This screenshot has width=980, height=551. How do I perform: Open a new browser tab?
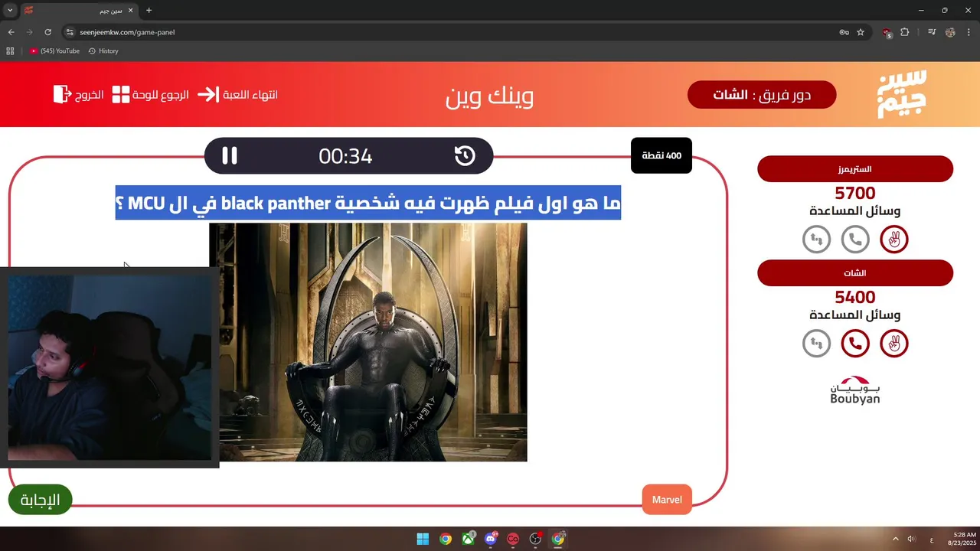(149, 11)
